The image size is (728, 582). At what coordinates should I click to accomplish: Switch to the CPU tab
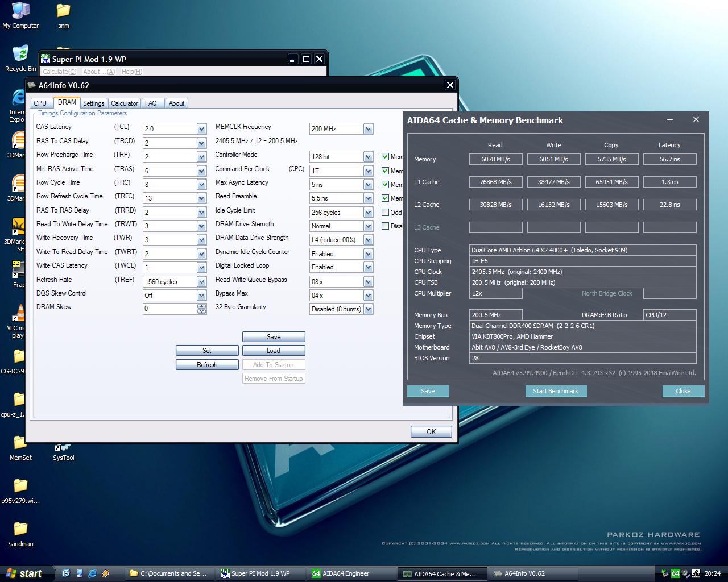point(40,103)
